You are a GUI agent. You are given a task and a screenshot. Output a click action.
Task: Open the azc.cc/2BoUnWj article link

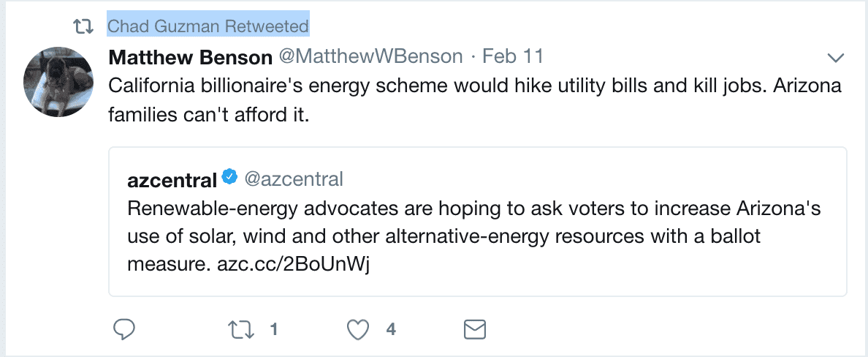(x=293, y=264)
